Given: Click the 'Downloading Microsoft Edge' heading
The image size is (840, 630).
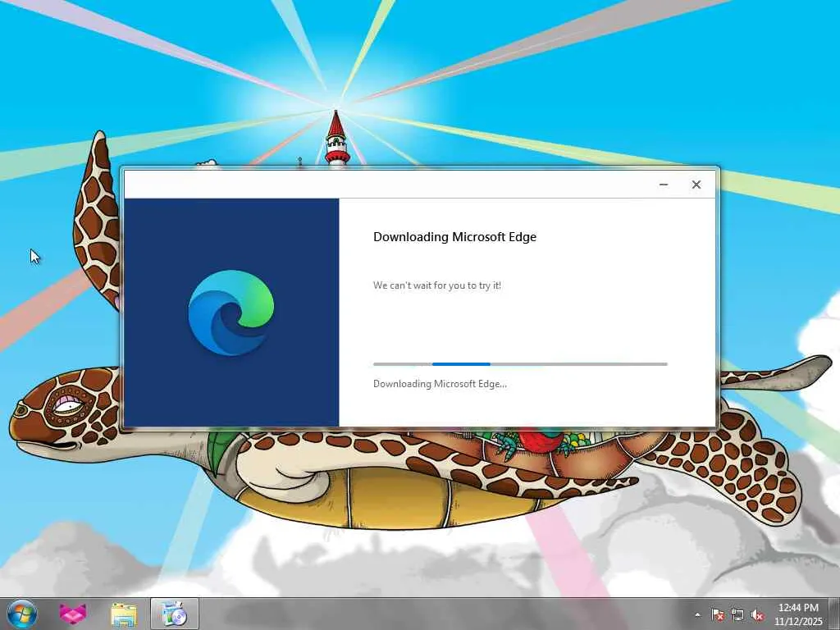Looking at the screenshot, I should coord(454,237).
